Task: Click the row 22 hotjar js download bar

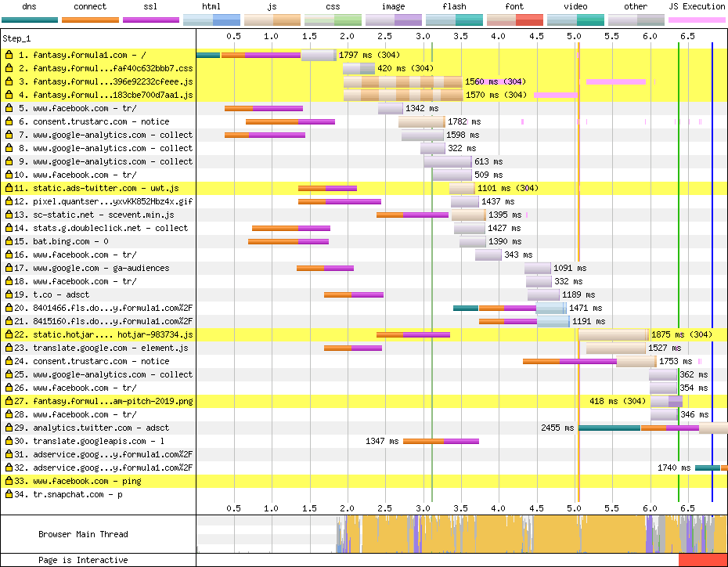Action: [614, 335]
